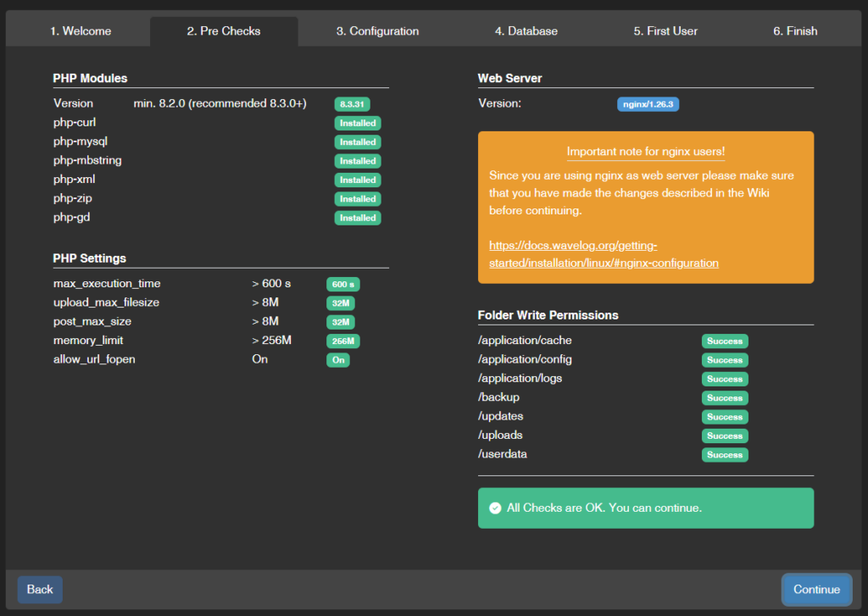Click the upload_max_filesize setting label

point(106,302)
